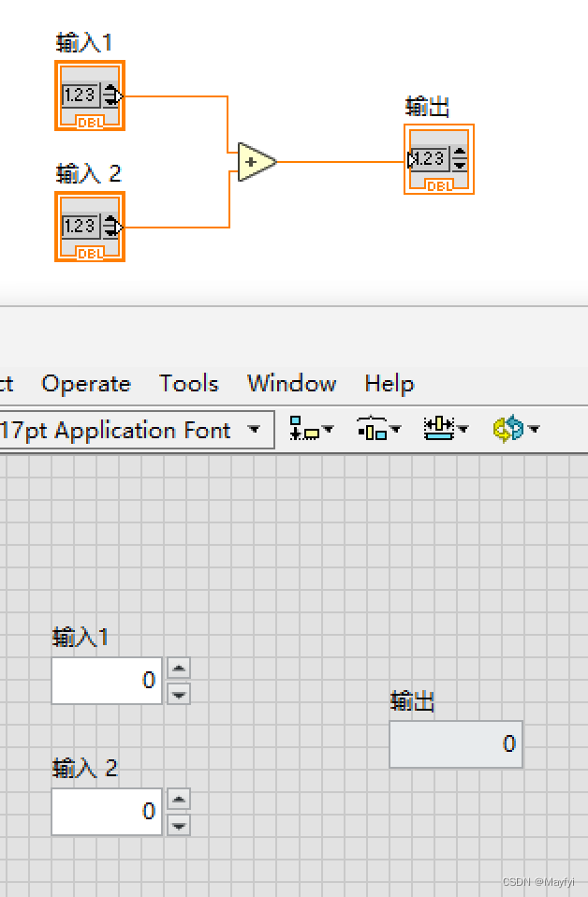Viewport: 588px width, 897px height.
Task: Select the 输出 label in block diagram
Action: [428, 107]
